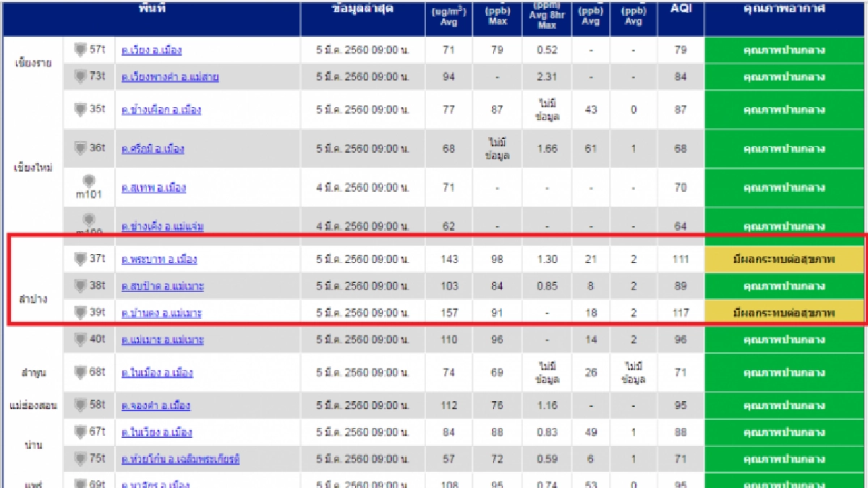Select the 39t station marker icon
This screenshot has height=488, width=868.
coord(80,312)
